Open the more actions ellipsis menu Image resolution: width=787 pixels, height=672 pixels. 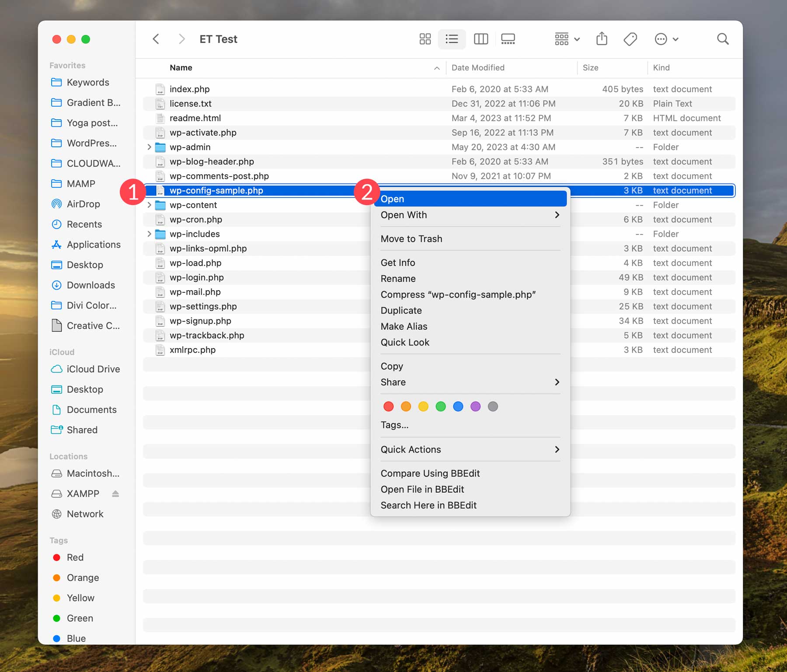point(661,39)
